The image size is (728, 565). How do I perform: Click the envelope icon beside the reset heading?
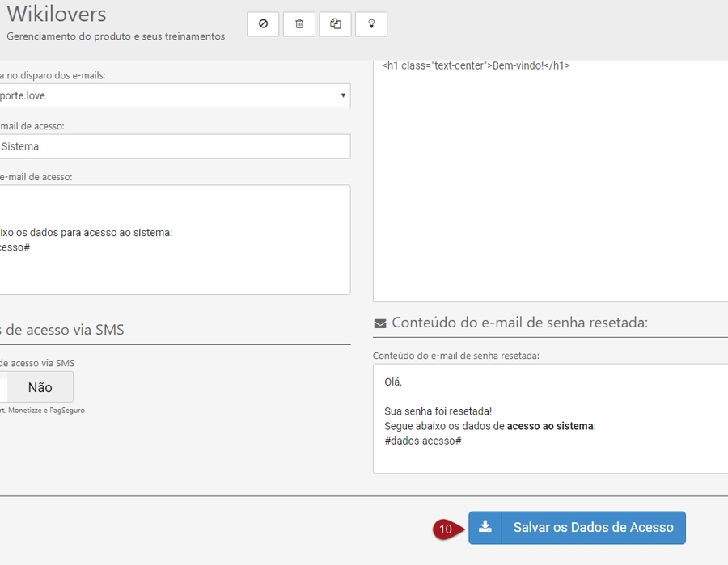(x=380, y=323)
